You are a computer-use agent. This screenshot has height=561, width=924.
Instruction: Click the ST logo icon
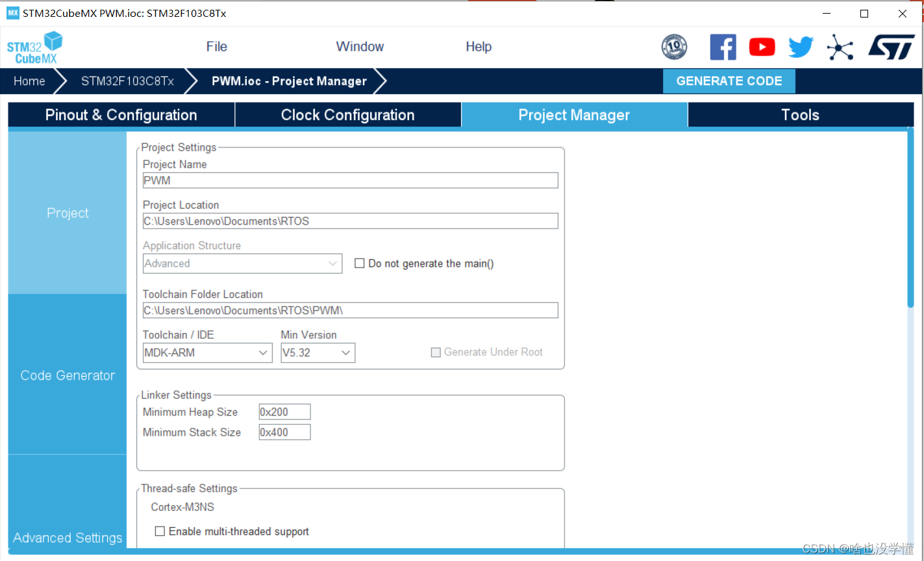click(892, 47)
